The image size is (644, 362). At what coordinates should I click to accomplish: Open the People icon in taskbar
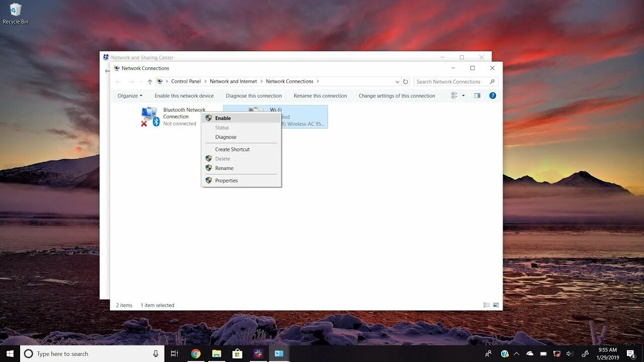pyautogui.click(x=489, y=353)
